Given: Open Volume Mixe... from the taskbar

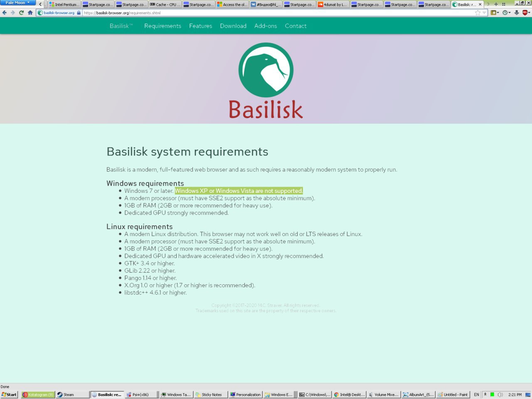Looking at the screenshot, I should (x=384, y=394).
